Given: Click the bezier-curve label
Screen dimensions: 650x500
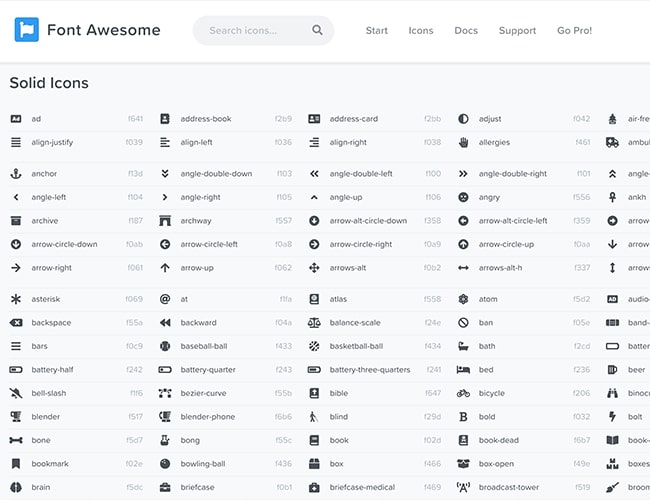Looking at the screenshot, I should click(204, 393).
